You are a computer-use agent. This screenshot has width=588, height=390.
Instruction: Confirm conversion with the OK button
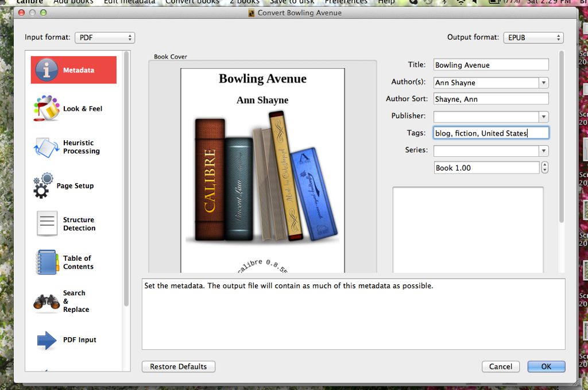pyautogui.click(x=547, y=366)
